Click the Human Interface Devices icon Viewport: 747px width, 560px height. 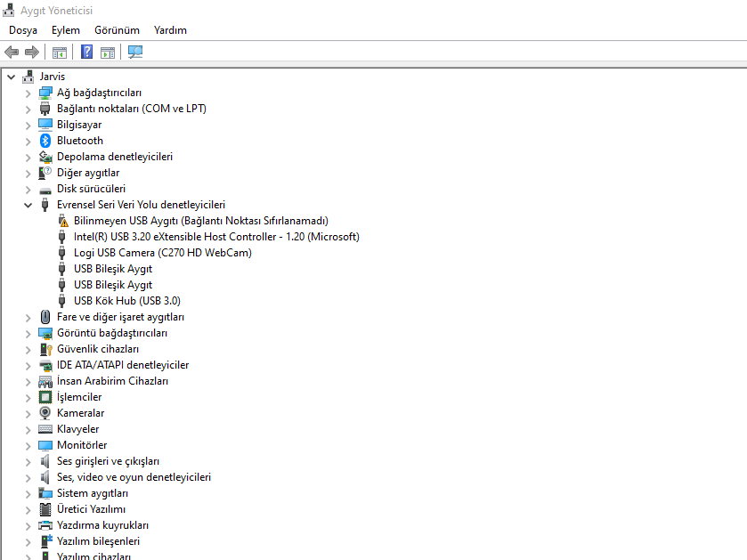[x=45, y=381]
